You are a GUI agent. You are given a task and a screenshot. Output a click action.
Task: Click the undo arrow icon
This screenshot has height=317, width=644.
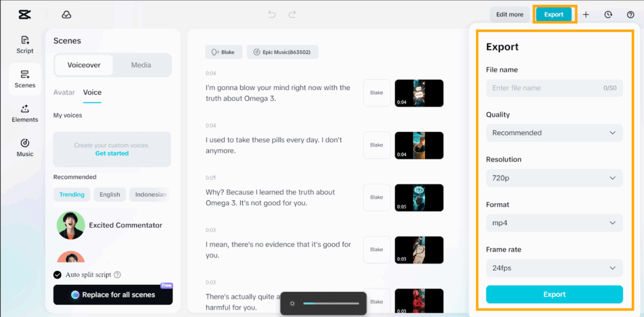272,14
